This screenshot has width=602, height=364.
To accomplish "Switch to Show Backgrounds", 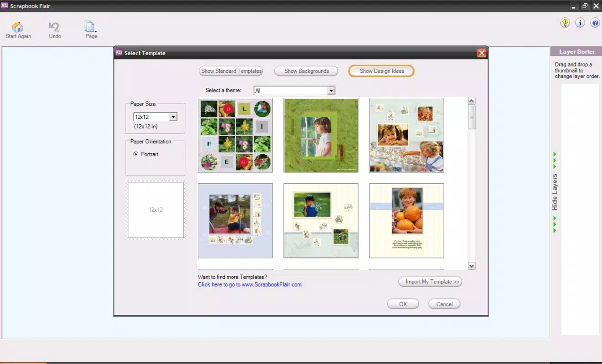I will coord(306,71).
